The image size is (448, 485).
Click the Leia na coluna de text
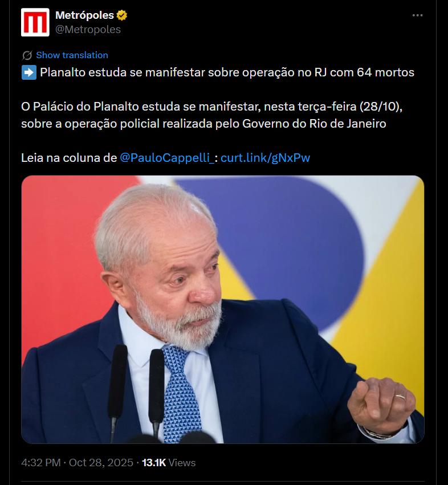tap(69, 158)
